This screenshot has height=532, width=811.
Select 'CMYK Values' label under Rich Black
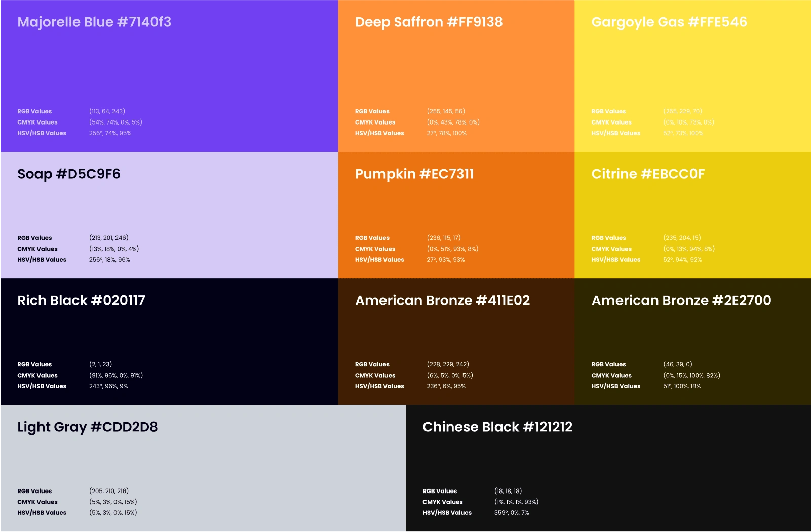coord(37,375)
